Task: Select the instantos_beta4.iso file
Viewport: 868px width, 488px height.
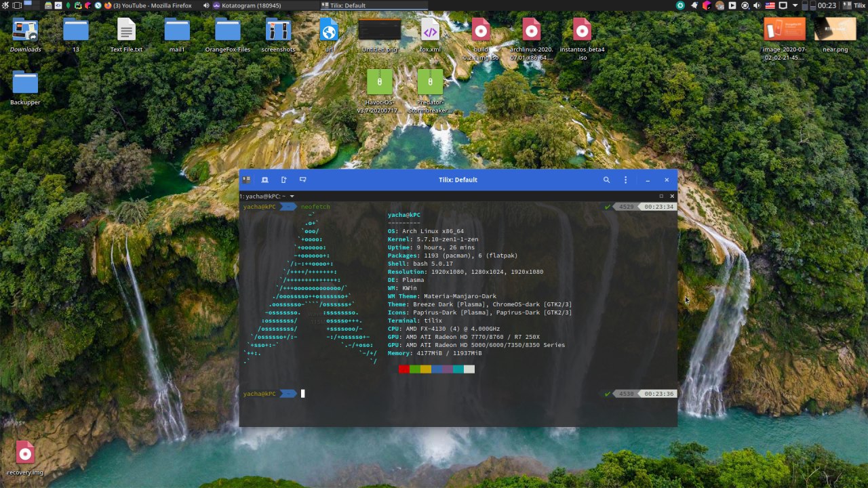Action: (582, 39)
